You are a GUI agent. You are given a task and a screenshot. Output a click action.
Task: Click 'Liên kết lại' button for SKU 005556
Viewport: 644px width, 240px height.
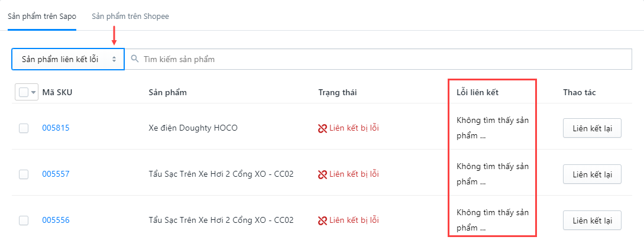(x=592, y=220)
